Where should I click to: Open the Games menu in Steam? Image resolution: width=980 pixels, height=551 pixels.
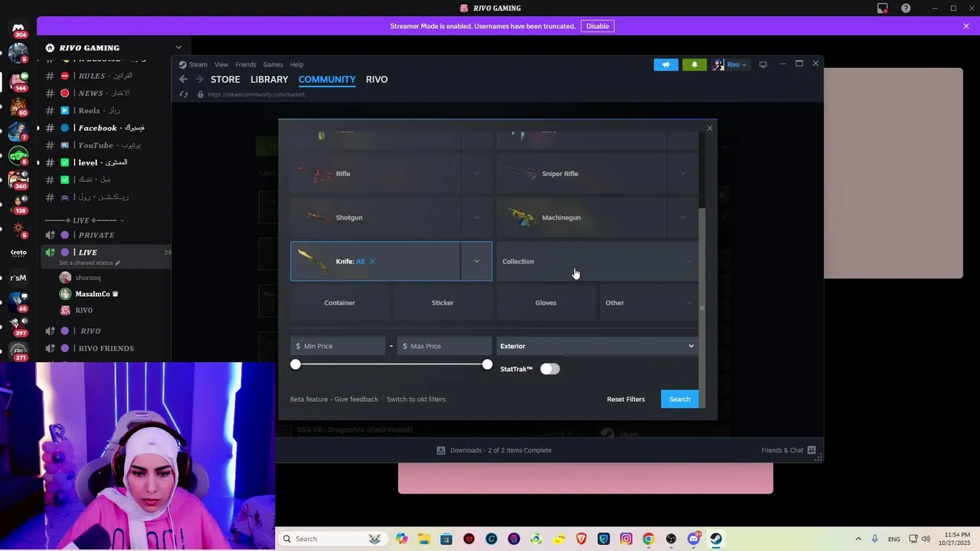273,64
